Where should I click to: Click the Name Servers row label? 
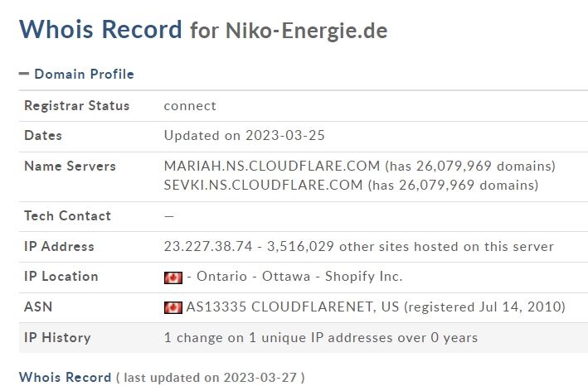click(70, 166)
